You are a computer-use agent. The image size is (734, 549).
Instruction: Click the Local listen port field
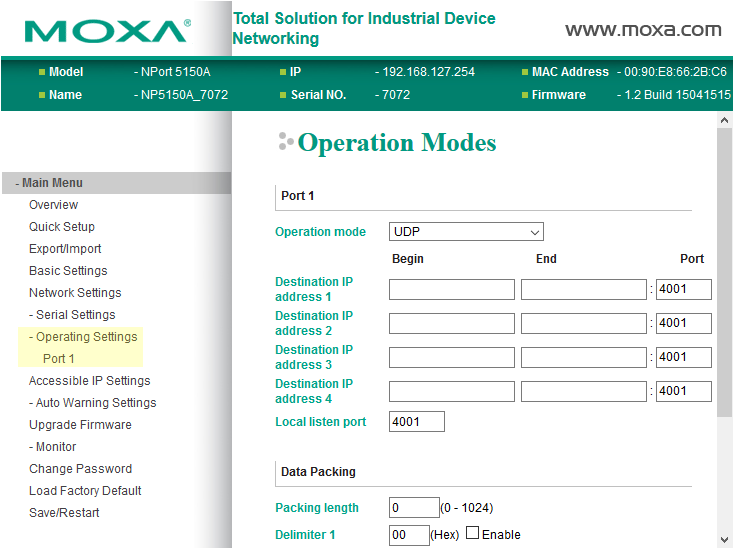[x=416, y=422]
